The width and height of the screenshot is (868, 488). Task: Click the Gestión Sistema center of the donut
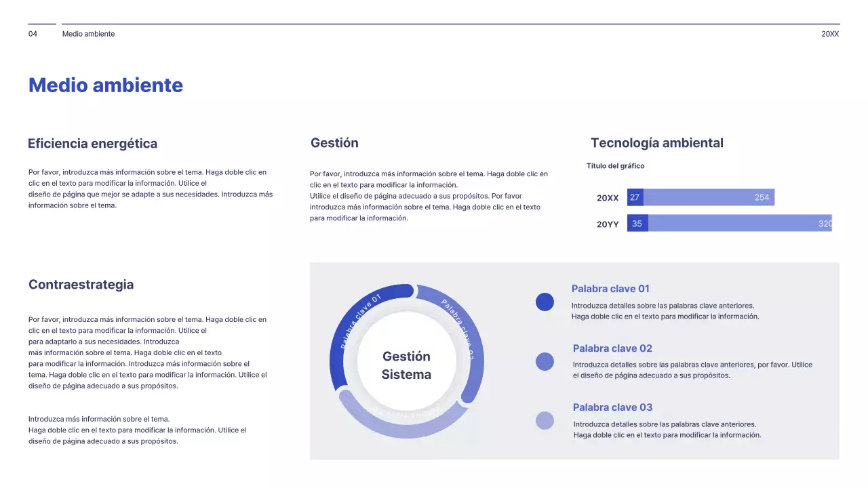406,365
